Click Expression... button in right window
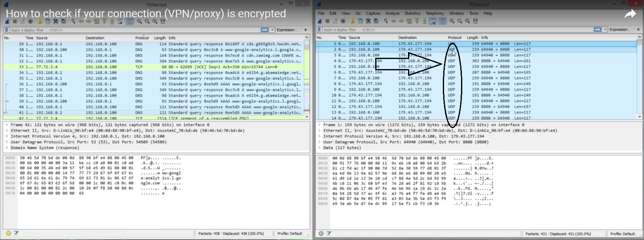 click(620, 29)
